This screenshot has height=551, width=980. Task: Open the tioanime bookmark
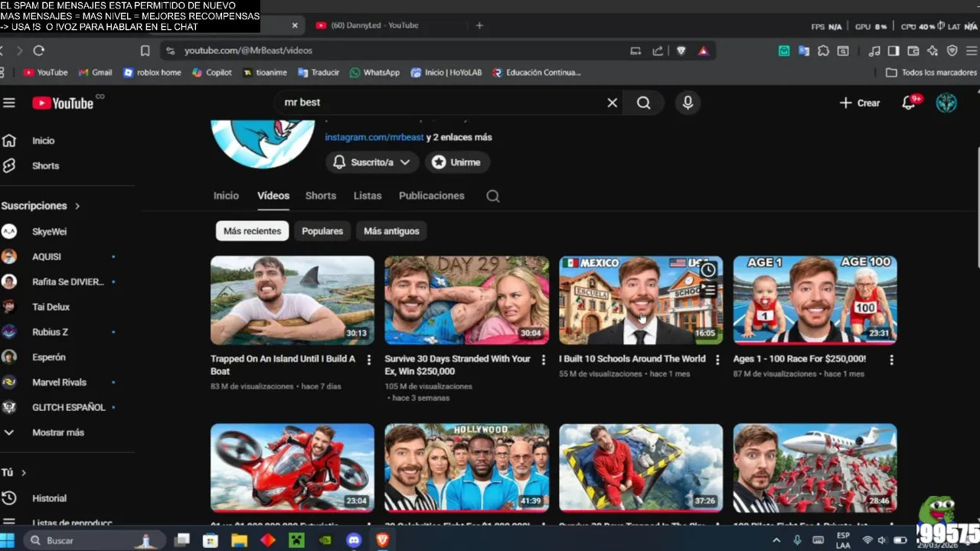(265, 73)
